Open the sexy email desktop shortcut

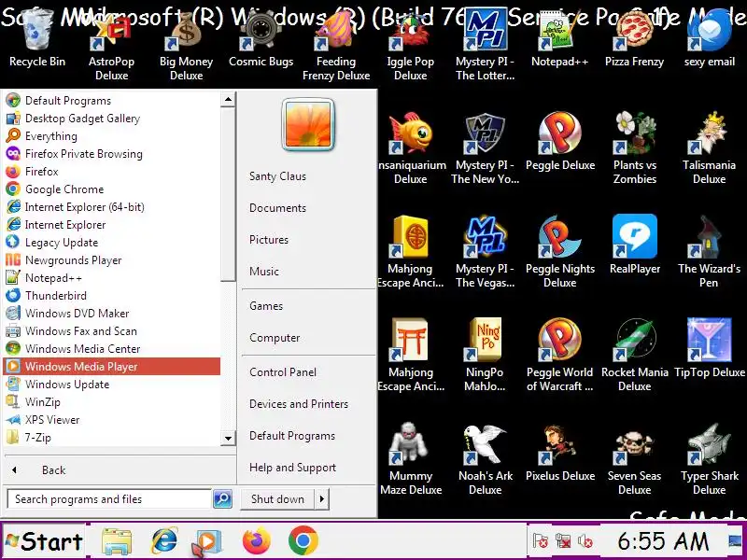[x=710, y=40]
